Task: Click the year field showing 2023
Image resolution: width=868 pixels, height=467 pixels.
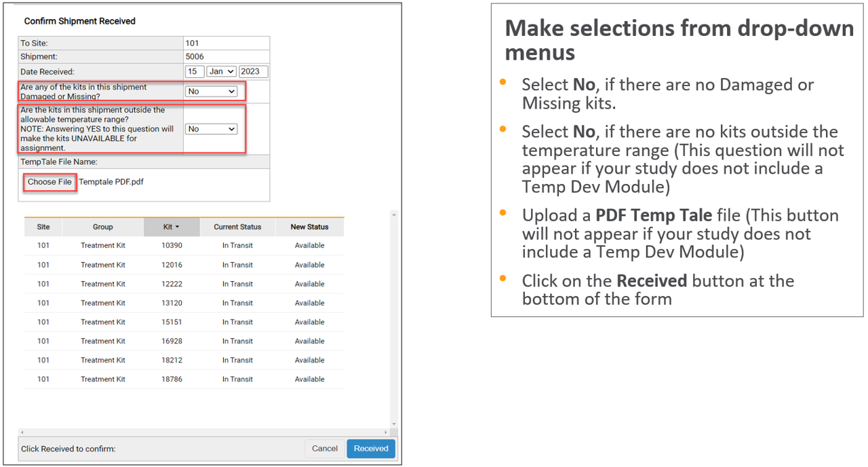Action: (x=253, y=71)
